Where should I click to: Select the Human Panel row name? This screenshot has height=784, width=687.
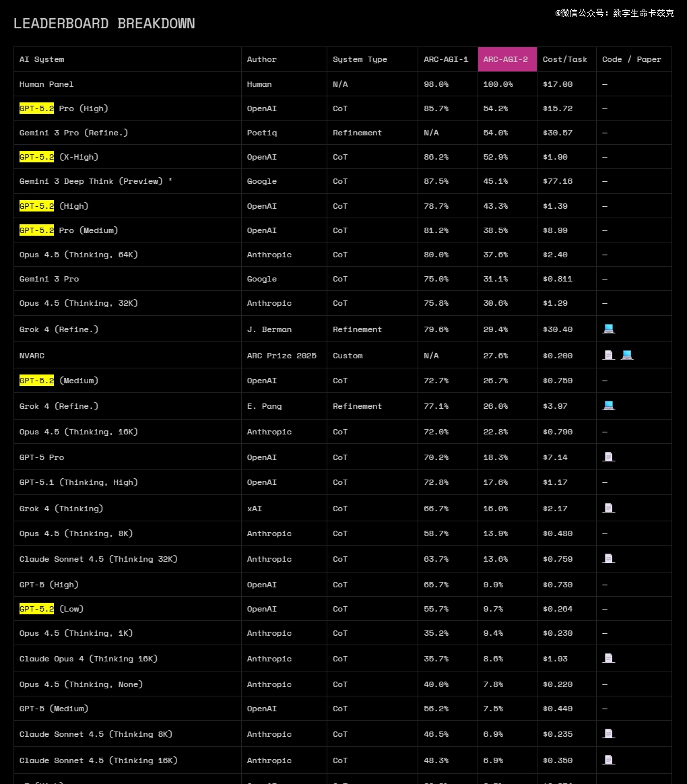tap(46, 84)
